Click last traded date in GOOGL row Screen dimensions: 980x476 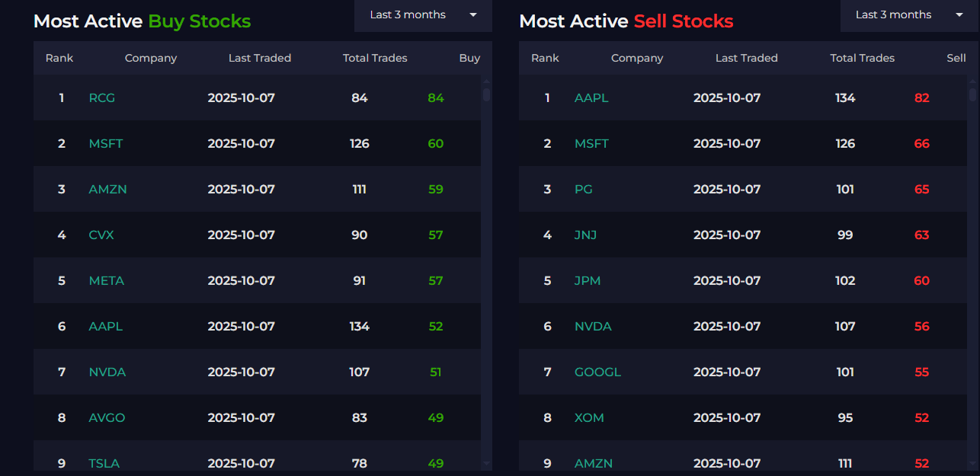pyautogui.click(x=727, y=372)
